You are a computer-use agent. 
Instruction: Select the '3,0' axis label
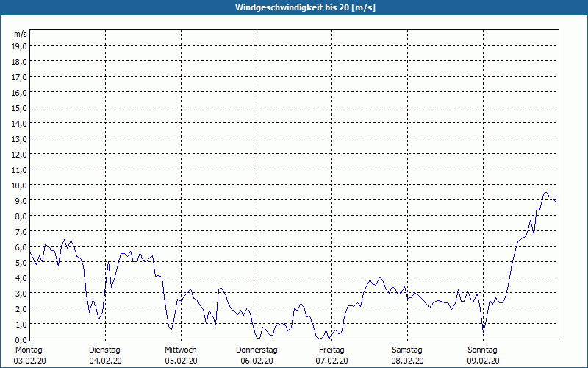tap(21, 293)
